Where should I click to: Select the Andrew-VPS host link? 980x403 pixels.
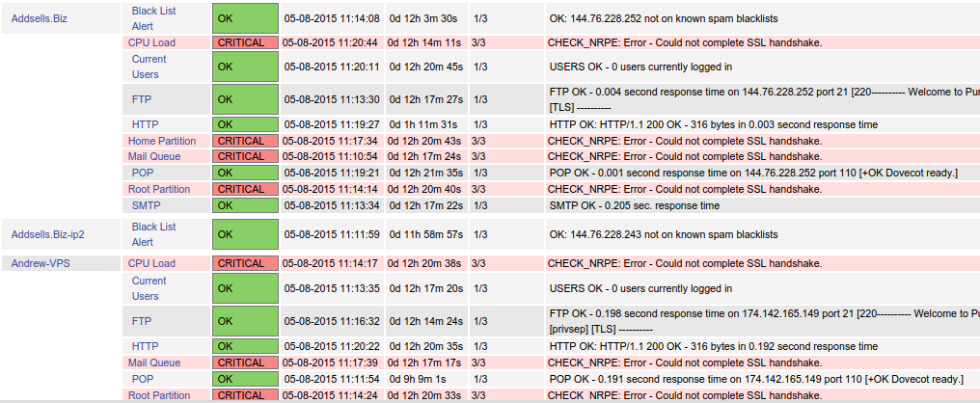[39, 263]
